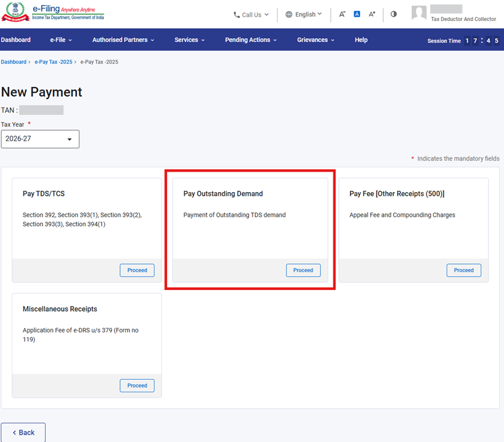Open the Dashboard menu item
The width and height of the screenshot is (504, 442).
(16, 40)
